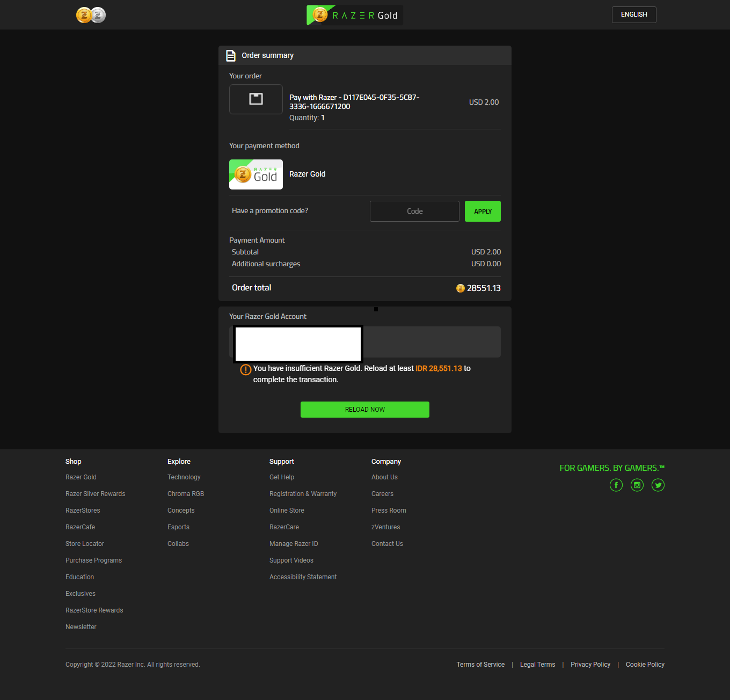Click the Razer Gold payment method logo

[x=256, y=174]
